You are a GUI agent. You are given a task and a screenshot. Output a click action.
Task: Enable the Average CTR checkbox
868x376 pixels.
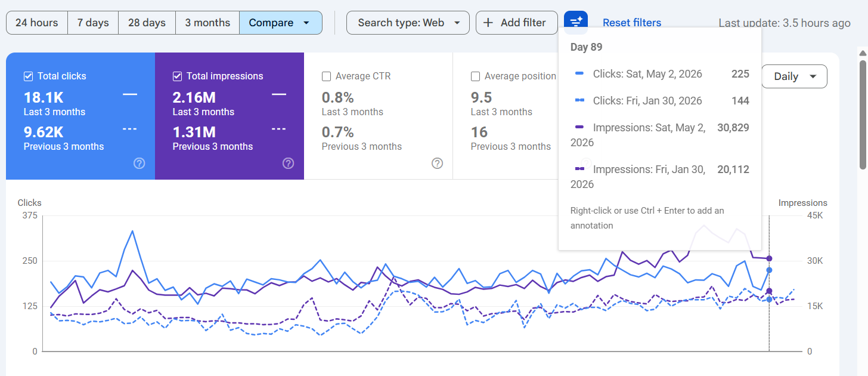(326, 76)
